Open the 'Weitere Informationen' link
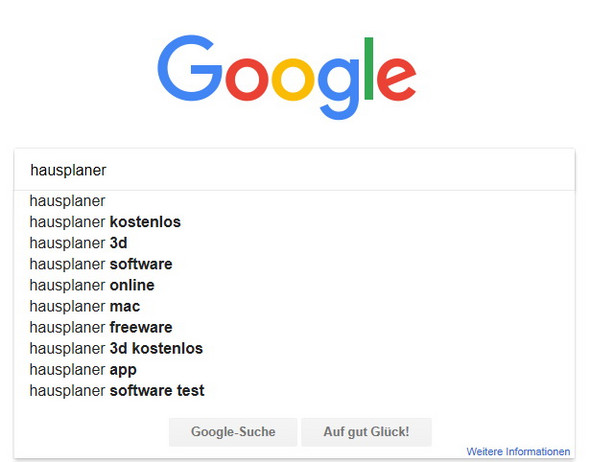Viewport: 590px width, 462px height. pos(518,451)
